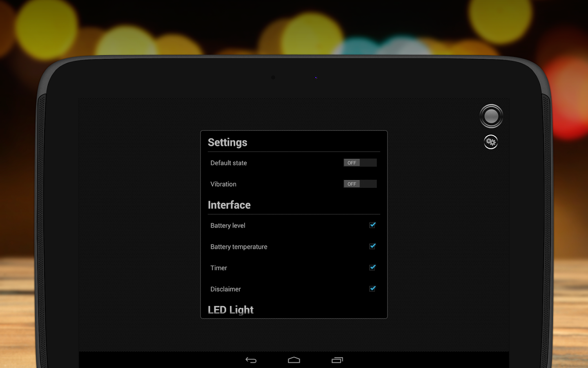Uncheck the Battery temperature option
588x368 pixels.
(x=372, y=246)
